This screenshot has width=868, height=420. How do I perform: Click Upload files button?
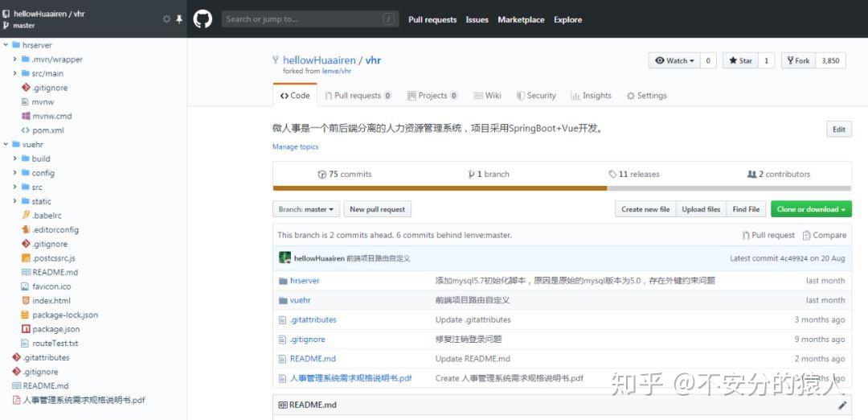(x=701, y=209)
